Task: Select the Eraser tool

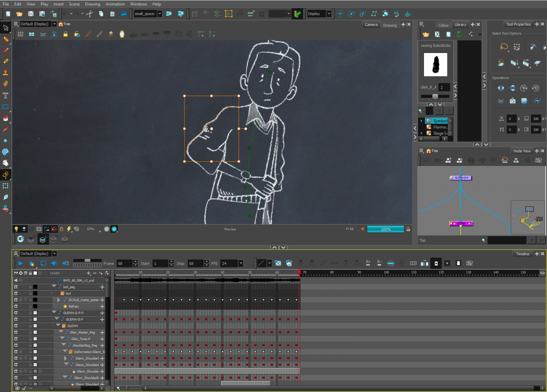Action: click(6, 84)
